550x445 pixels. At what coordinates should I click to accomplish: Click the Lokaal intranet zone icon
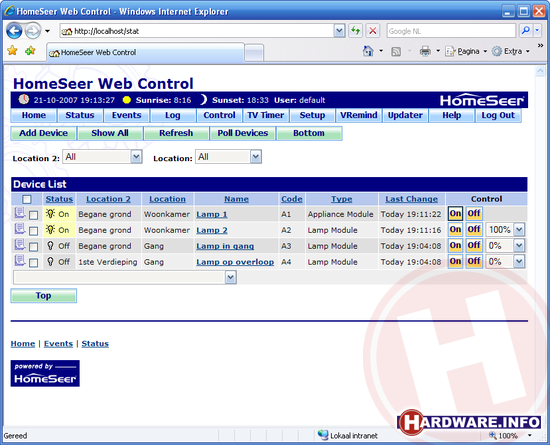323,435
